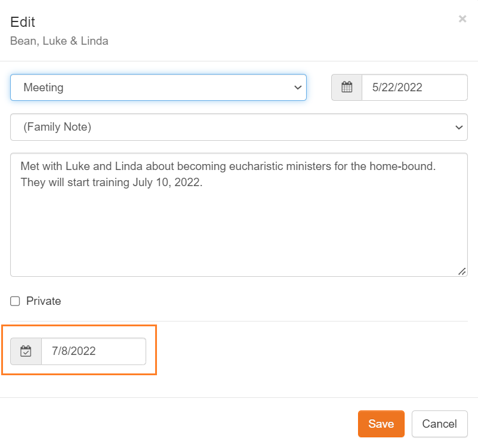
Task: Open the Meeting note type dropdown
Action: tap(158, 87)
